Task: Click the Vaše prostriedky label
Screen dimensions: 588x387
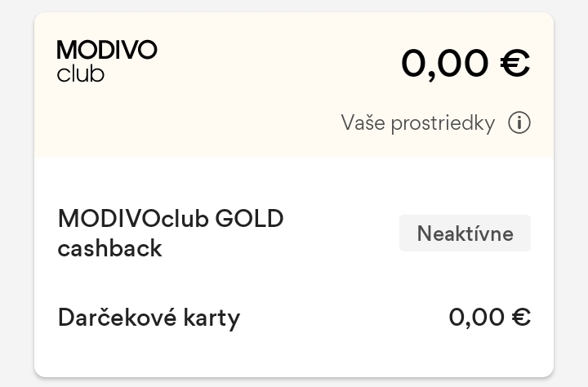Action: (418, 123)
